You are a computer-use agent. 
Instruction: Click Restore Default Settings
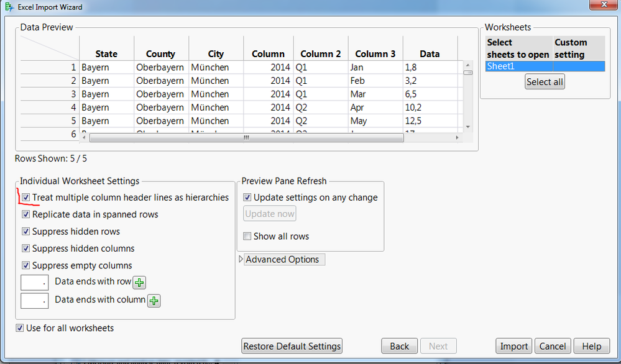[292, 347]
